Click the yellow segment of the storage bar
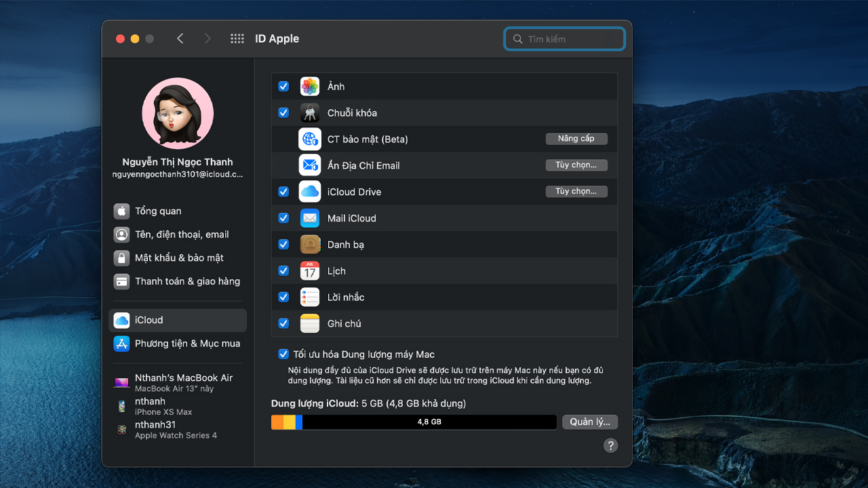 pos(290,422)
